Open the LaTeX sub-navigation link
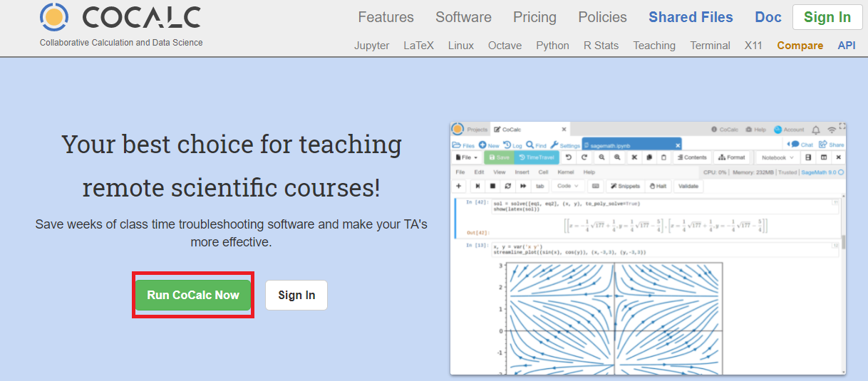The width and height of the screenshot is (868, 381). tap(418, 46)
